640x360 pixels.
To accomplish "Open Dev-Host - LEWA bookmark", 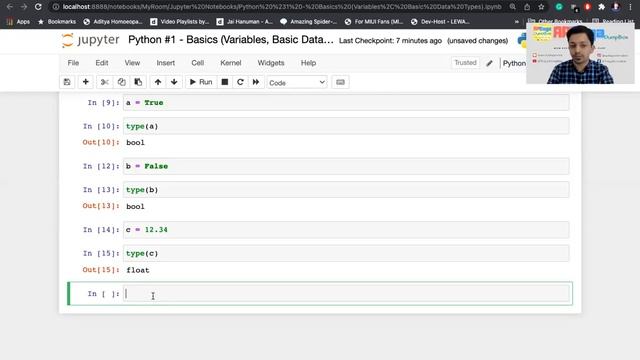I will click(x=440, y=22).
